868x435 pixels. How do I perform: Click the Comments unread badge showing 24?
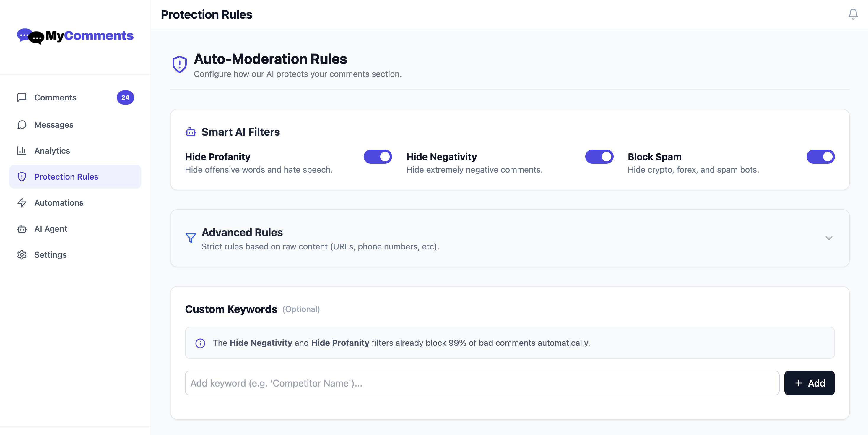click(125, 98)
